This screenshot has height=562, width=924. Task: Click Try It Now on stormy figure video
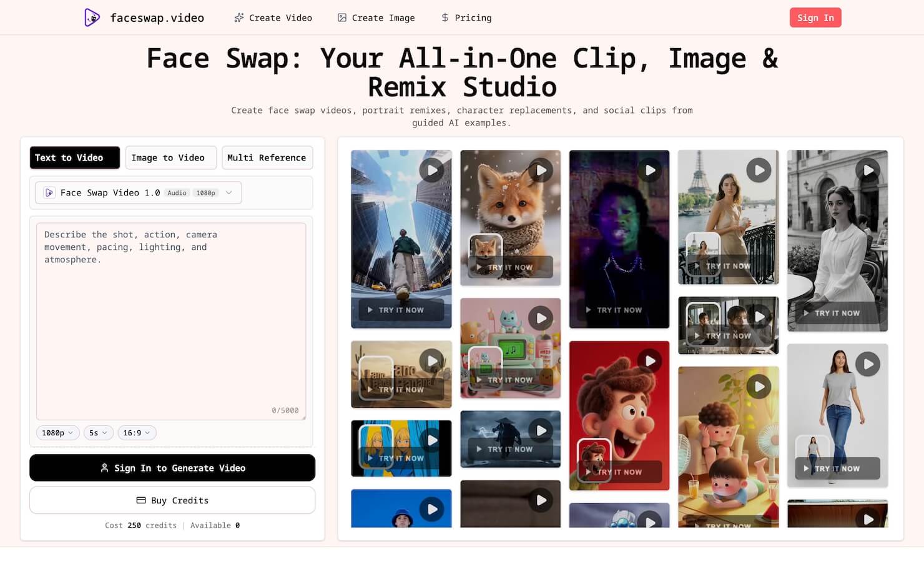(x=510, y=449)
